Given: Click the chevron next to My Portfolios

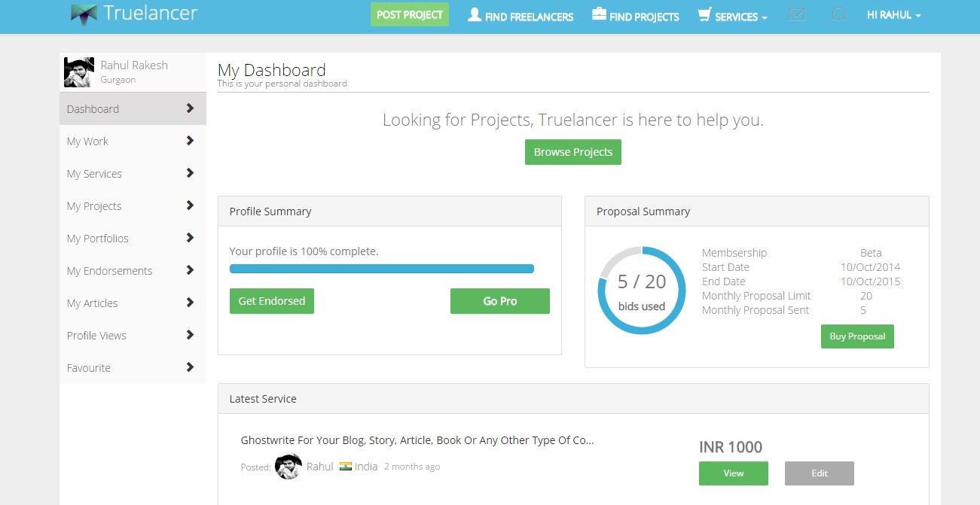Looking at the screenshot, I should pyautogui.click(x=190, y=238).
